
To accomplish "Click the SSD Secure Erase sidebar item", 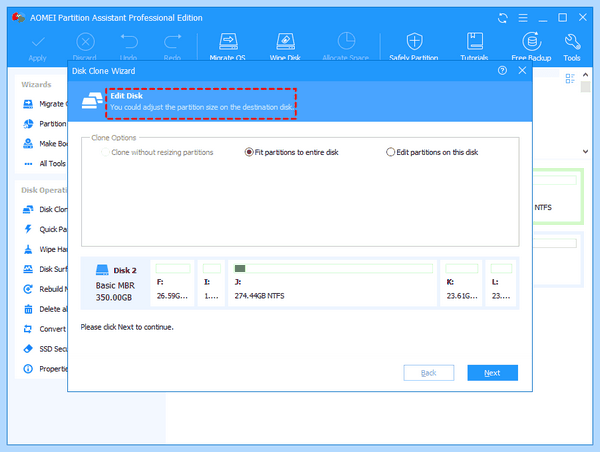I will 45,349.
